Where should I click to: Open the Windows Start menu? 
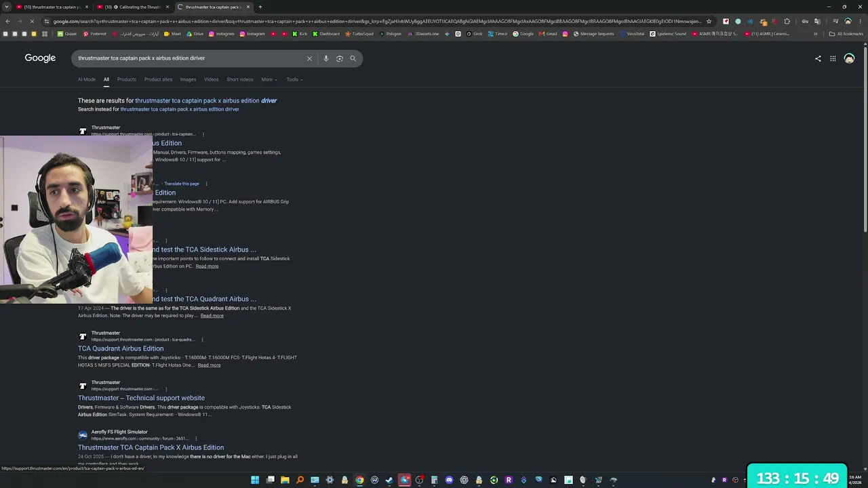[x=255, y=480]
